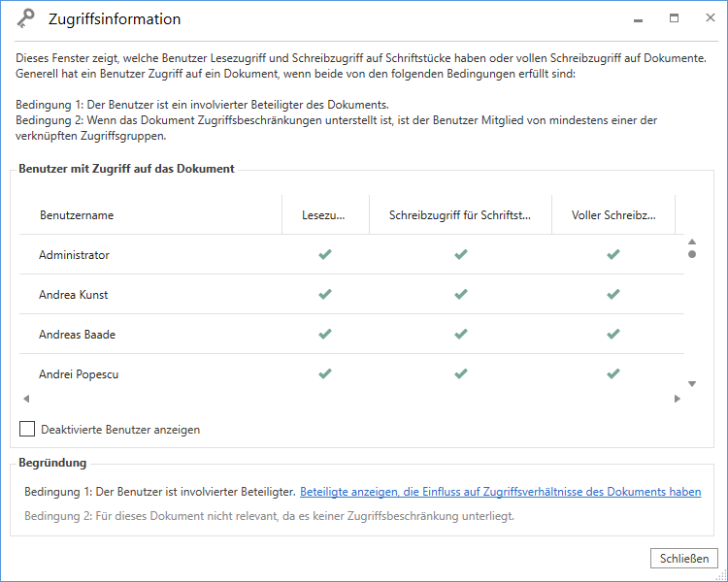
Task: Click Andrei Popescu's Schriftstücke write checkmark
Action: (461, 373)
